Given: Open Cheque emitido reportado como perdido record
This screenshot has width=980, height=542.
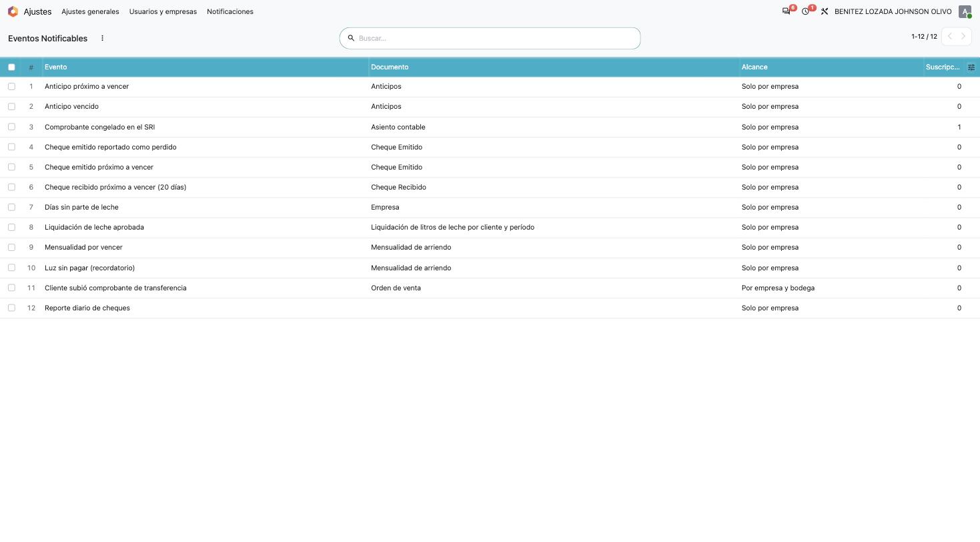Looking at the screenshot, I should [x=111, y=147].
